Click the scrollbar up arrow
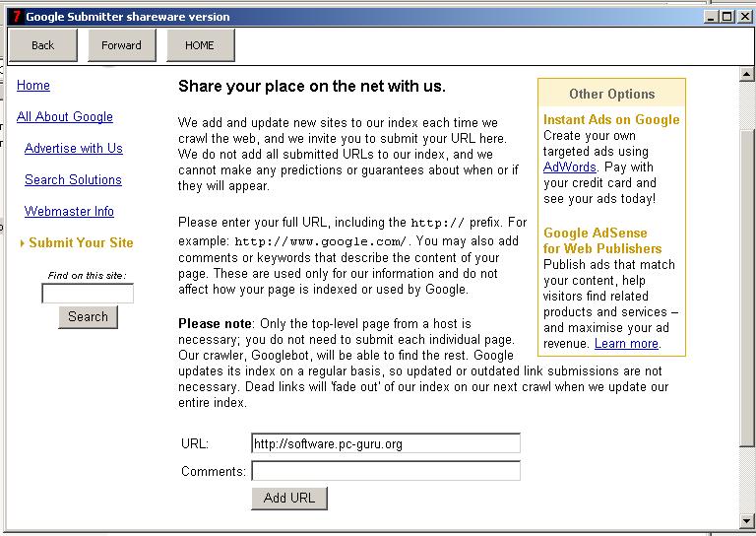The height and width of the screenshot is (536, 756). pos(747,74)
